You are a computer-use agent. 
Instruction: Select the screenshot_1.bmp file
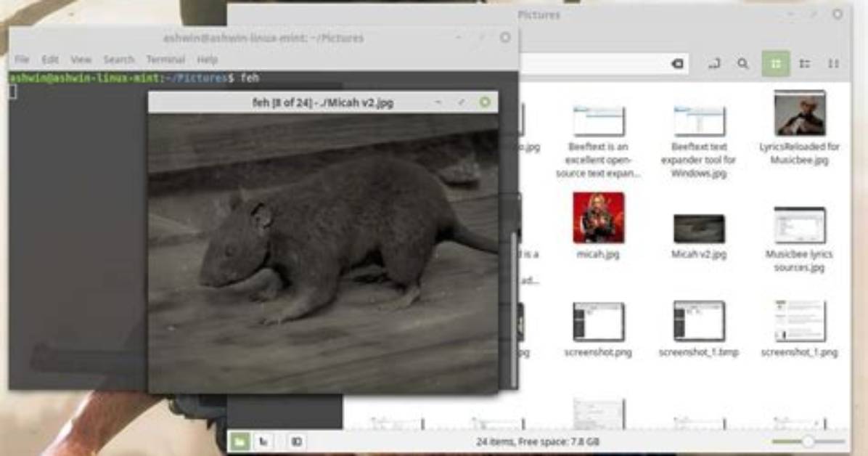(x=699, y=330)
